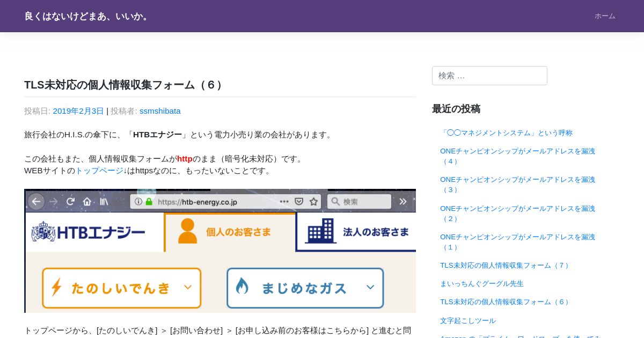Select 法人のお客さま tab in the screenshot
644x338 pixels.
click(356, 232)
